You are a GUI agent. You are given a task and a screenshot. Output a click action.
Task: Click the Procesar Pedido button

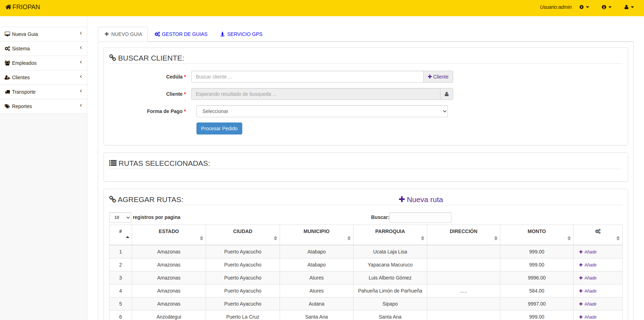(x=219, y=128)
